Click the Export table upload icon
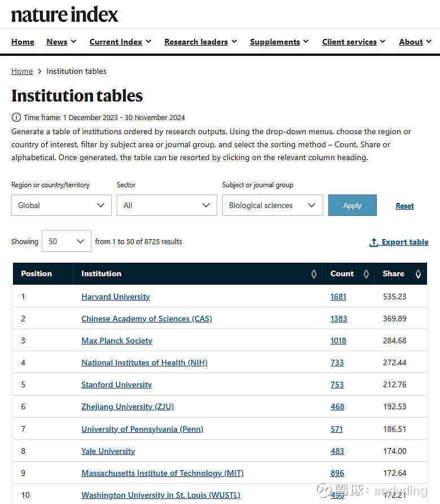Image resolution: width=440 pixels, height=504 pixels. pos(373,242)
